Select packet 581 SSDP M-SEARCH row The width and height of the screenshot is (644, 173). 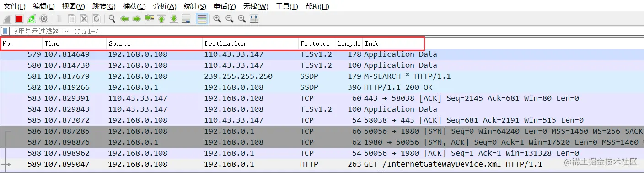[x=322, y=76]
